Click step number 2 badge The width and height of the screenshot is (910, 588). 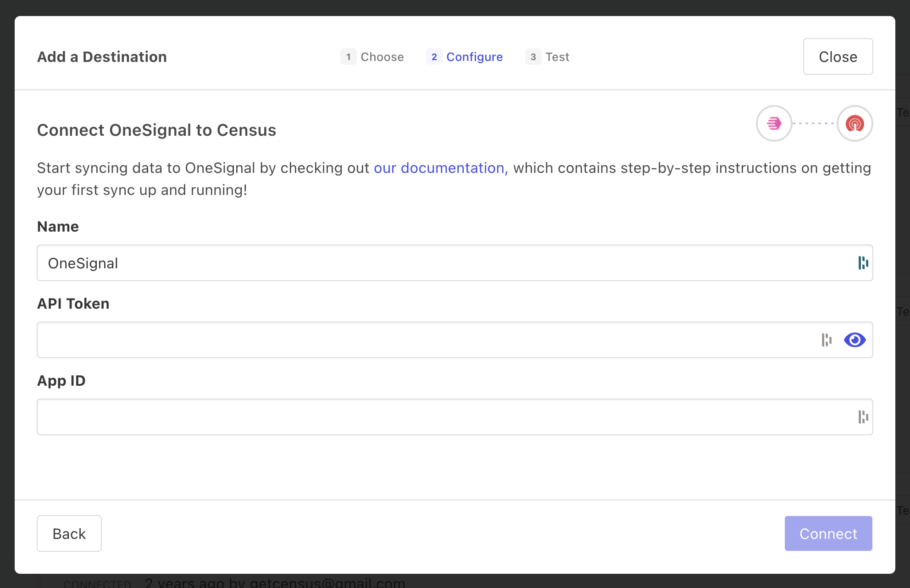click(434, 57)
